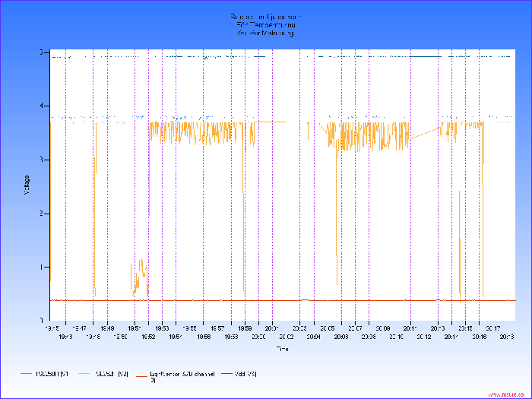Click the 20:00 x-axis tick label
Screen dimensions: 532x399
(258, 335)
